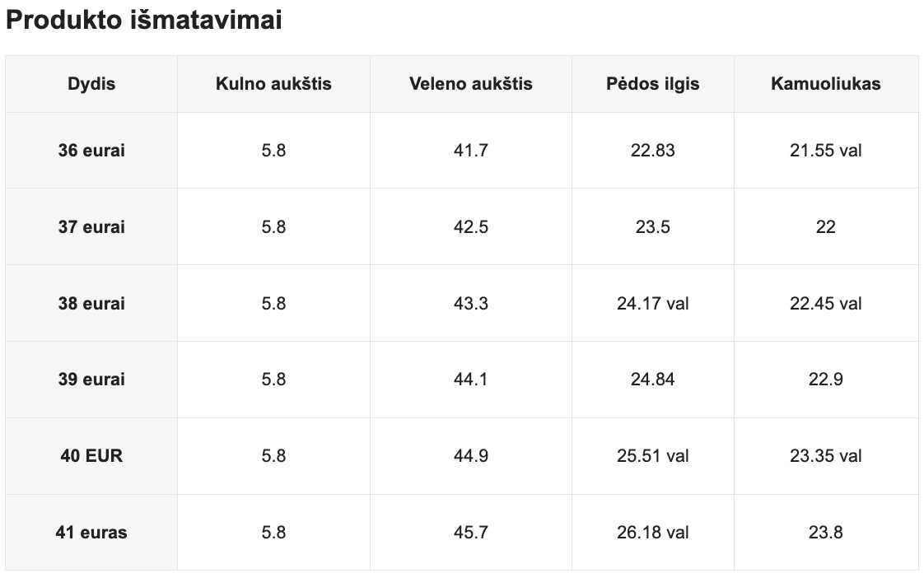
Task: Click the Pėdos ilgis column header
Action: click(653, 84)
